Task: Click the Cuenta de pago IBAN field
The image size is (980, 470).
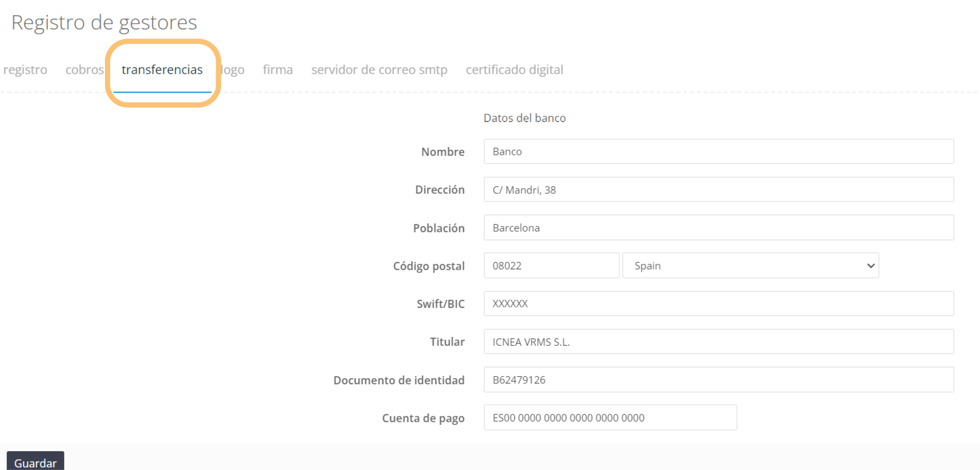Action: click(610, 418)
